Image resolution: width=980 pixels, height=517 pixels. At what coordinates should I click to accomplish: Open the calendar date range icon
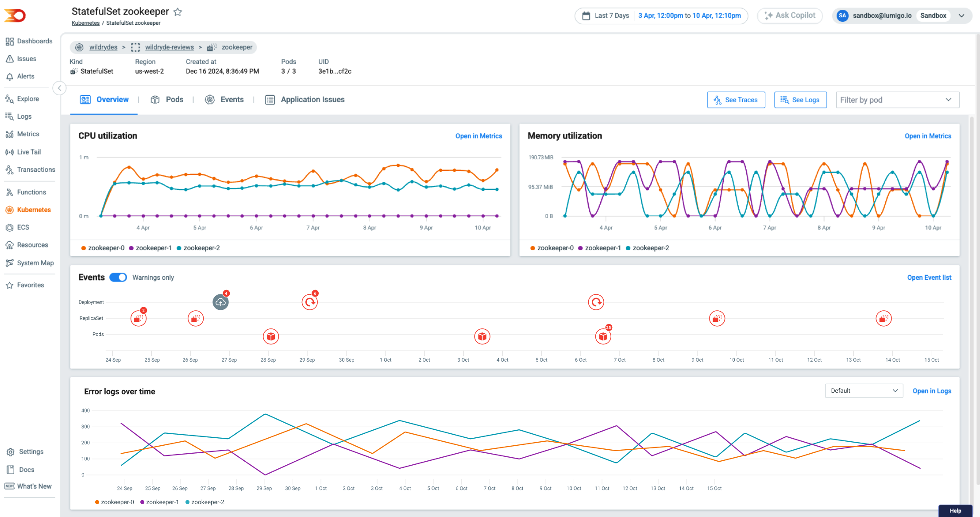pos(586,15)
